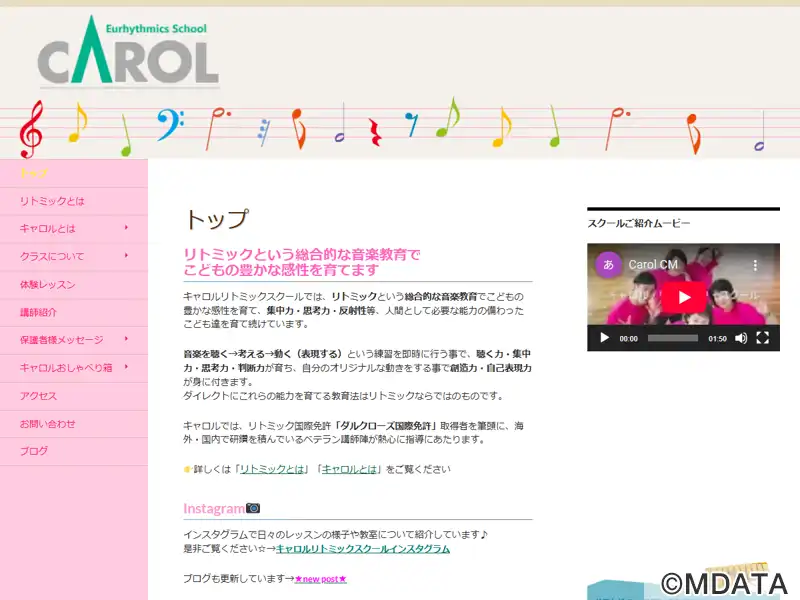Viewport: 800px width, 600px height.
Task: Open the リトミックとは menu item
Action: coord(74,201)
